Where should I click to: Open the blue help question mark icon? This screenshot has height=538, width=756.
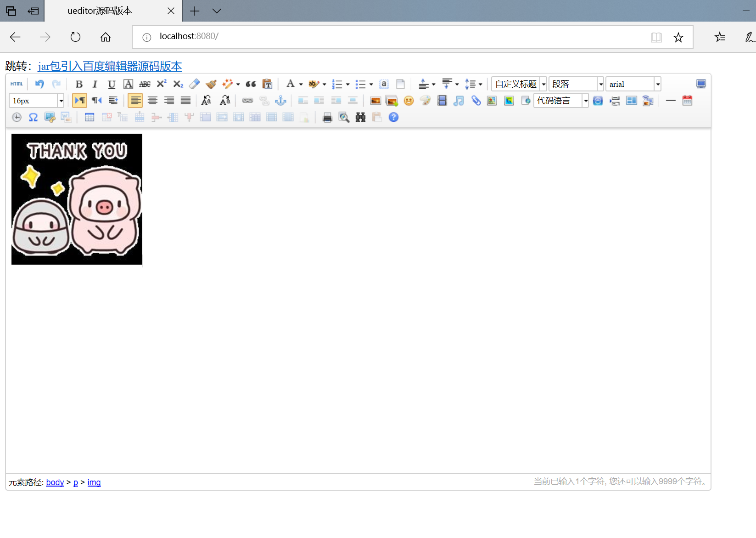393,117
